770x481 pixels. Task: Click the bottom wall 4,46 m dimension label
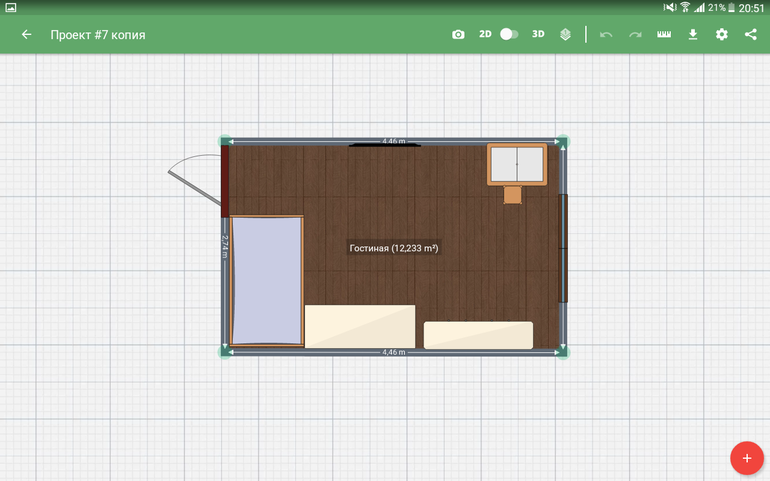point(394,352)
